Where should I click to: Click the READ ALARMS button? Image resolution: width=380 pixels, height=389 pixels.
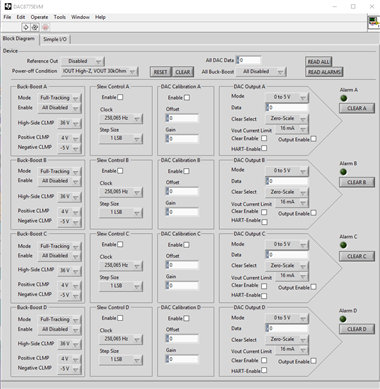(x=324, y=72)
